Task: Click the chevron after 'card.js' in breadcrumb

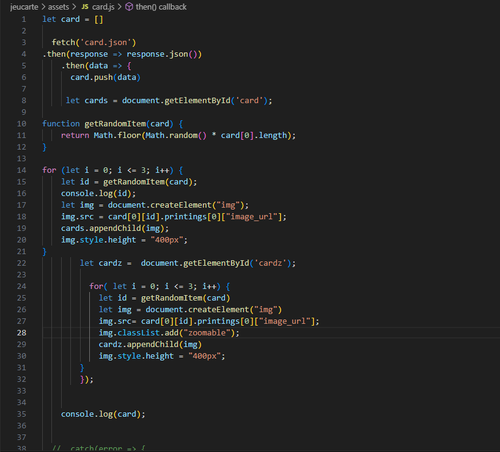Action: (x=119, y=7)
